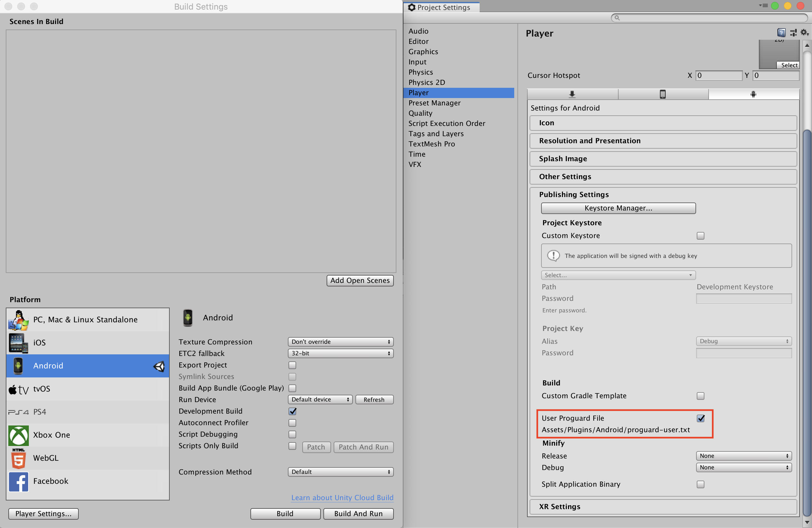Select the PS4 platform icon
This screenshot has height=528, width=812.
[18, 411]
